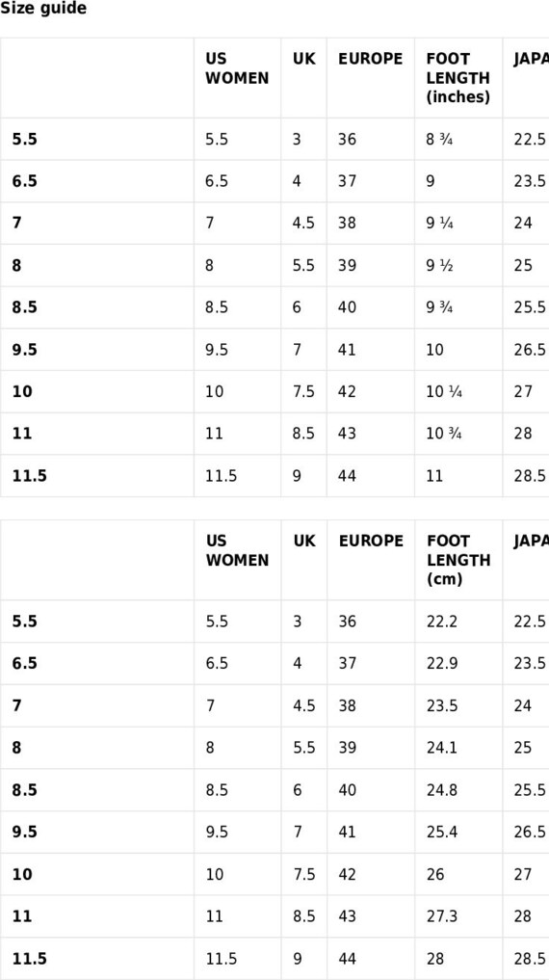Click the 10 ¾ inches cell
This screenshot has height=980, width=549.
444,434
